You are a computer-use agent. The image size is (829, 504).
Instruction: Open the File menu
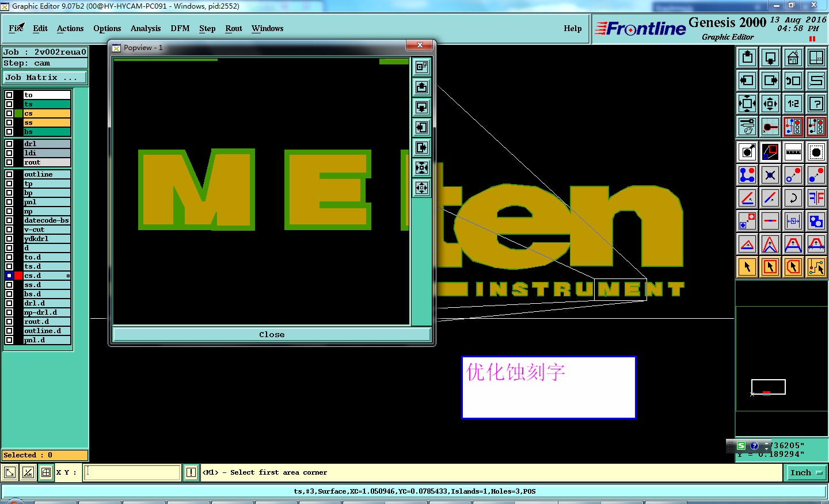point(16,28)
